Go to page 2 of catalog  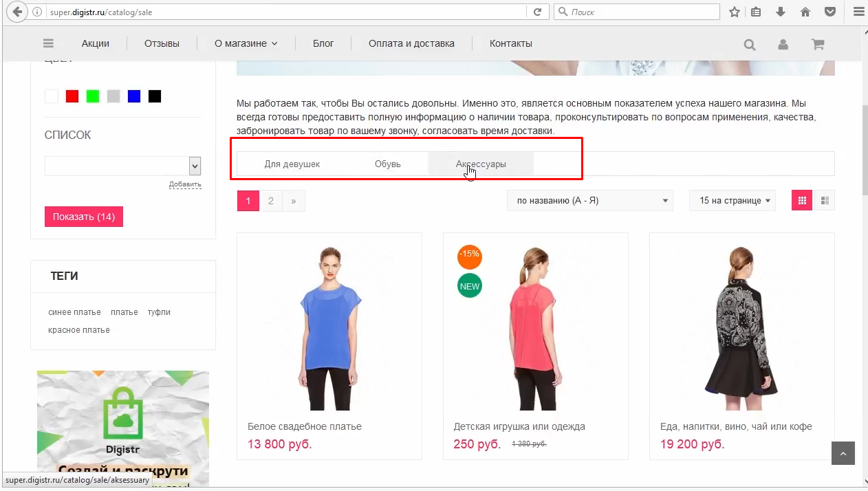point(271,201)
